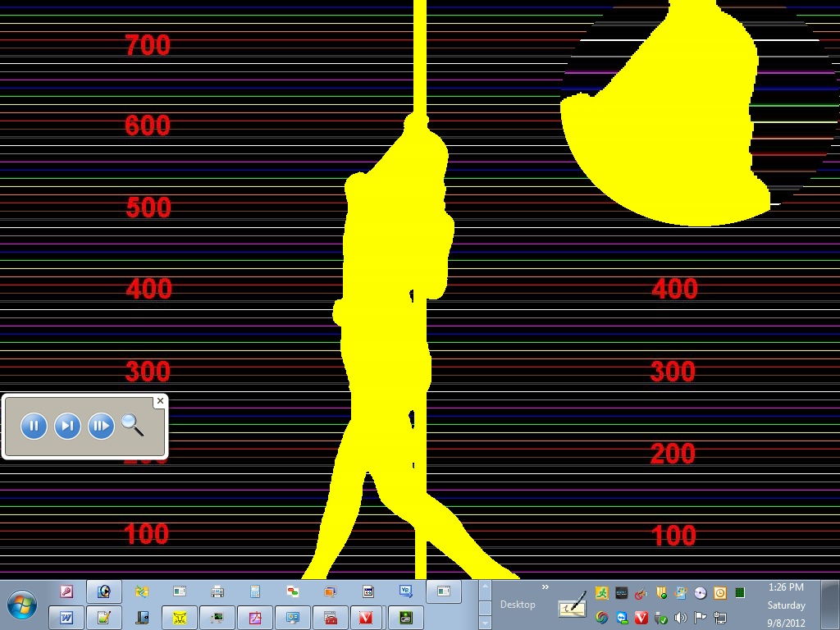Open the red toolbox icon in taskbar
Viewport: 840px width, 630px height.
pos(331,617)
